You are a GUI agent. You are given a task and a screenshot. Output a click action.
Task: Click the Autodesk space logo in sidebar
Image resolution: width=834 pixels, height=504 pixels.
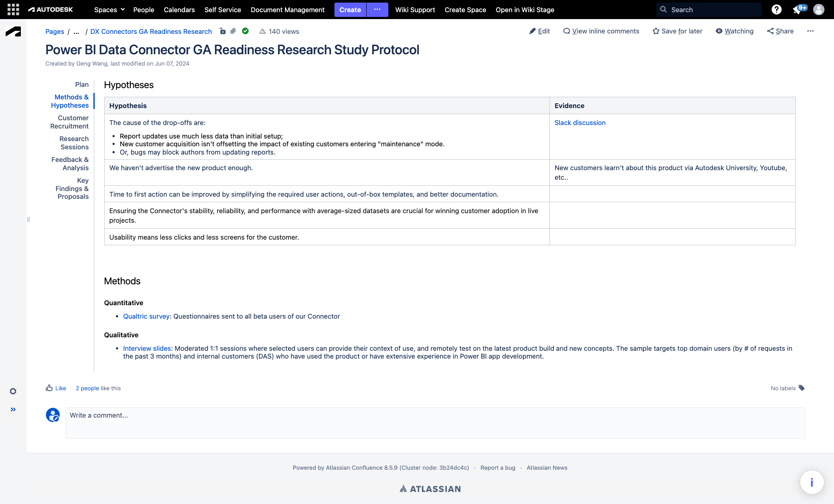click(x=13, y=32)
